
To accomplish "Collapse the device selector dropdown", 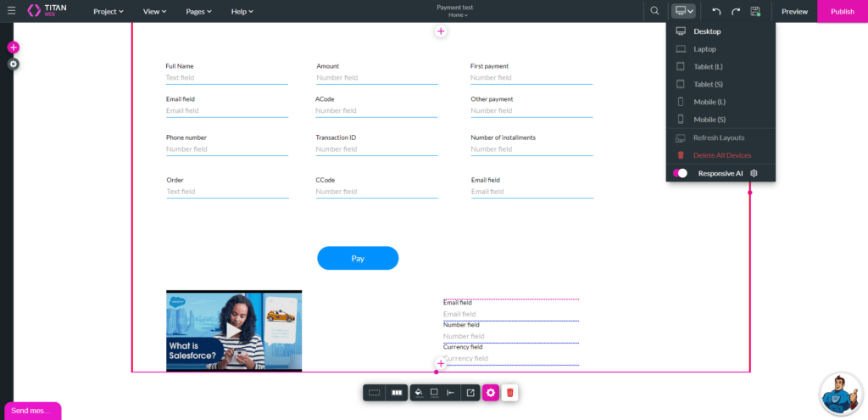I will tap(683, 11).
